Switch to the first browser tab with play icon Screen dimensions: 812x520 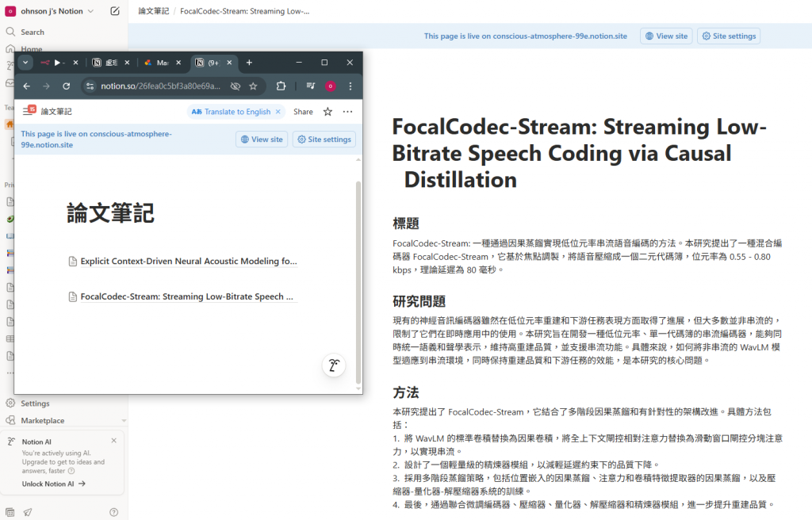click(x=54, y=63)
